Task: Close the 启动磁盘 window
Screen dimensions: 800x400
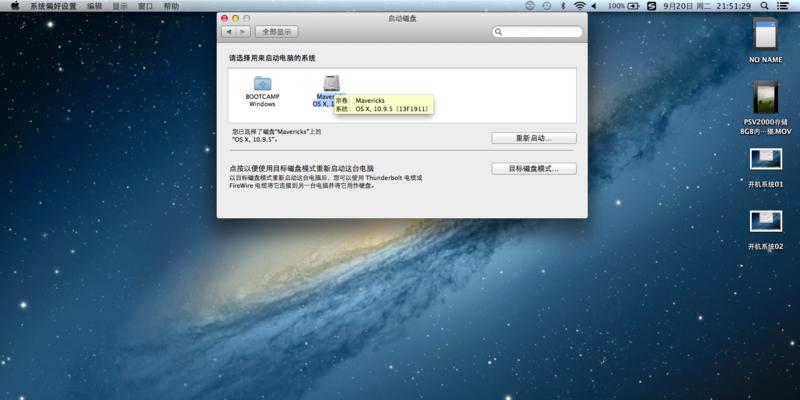Action: [x=224, y=18]
